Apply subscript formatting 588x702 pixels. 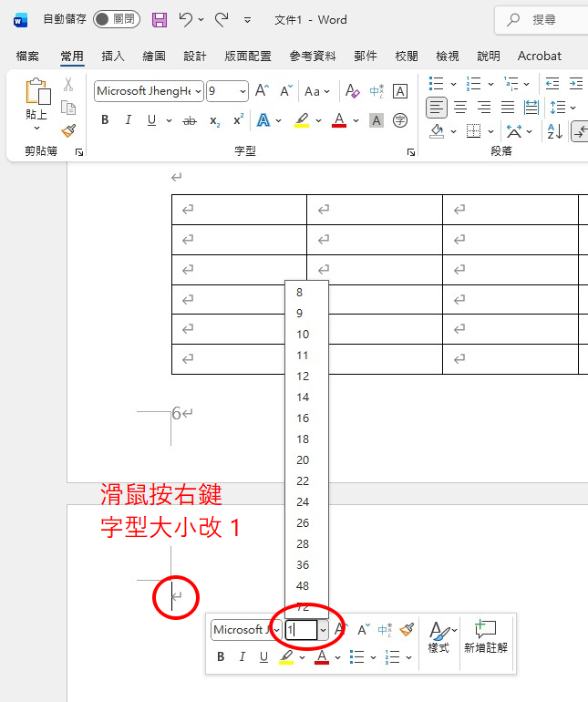(x=215, y=120)
